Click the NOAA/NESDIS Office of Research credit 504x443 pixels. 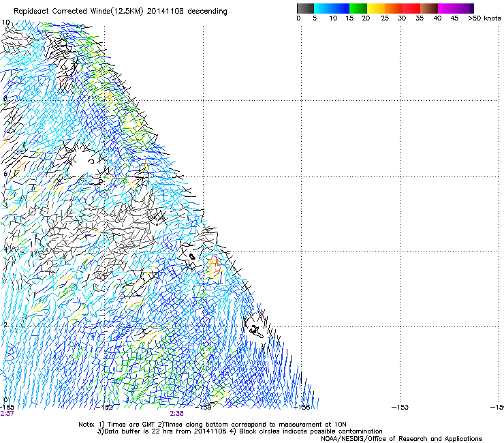(x=401, y=439)
